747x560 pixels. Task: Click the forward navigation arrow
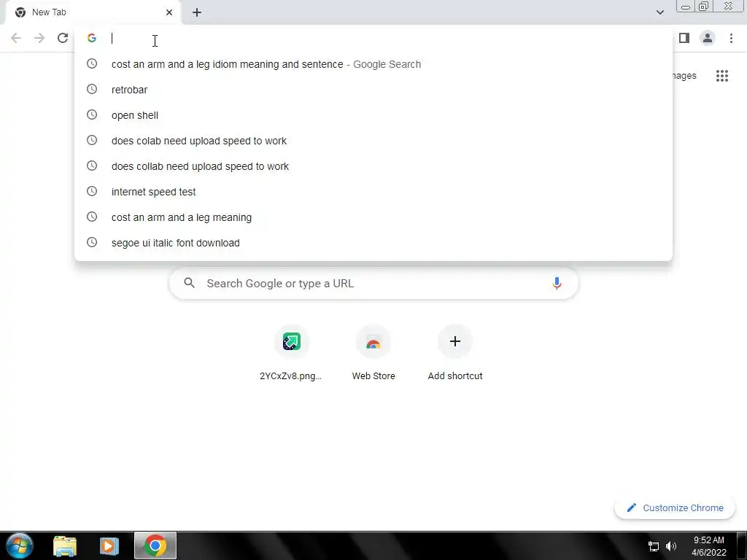[39, 38]
